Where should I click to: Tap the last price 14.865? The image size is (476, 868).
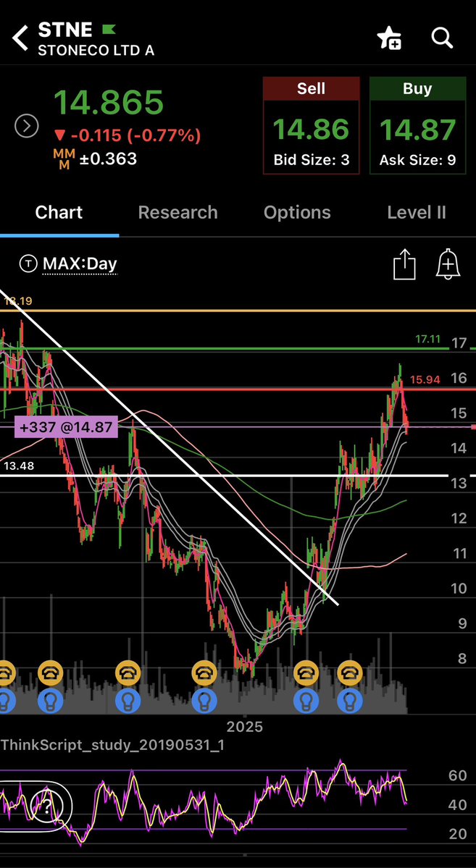click(x=108, y=102)
